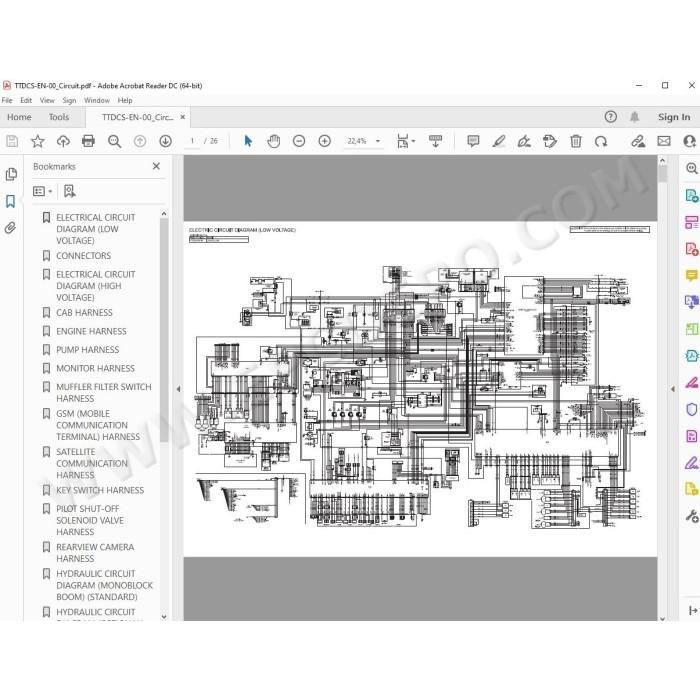This screenshot has height=700, width=700.
Task: Open CAB HARNESS bookmark
Action: pos(84,312)
